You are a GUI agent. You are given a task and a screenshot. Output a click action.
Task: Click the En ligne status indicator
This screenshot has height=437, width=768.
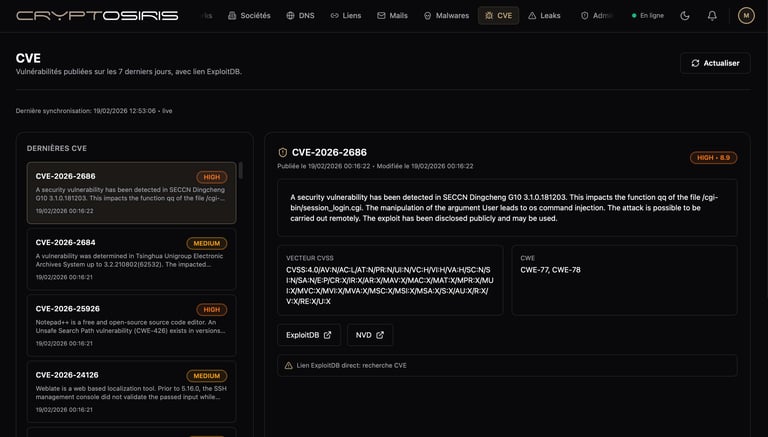point(648,16)
